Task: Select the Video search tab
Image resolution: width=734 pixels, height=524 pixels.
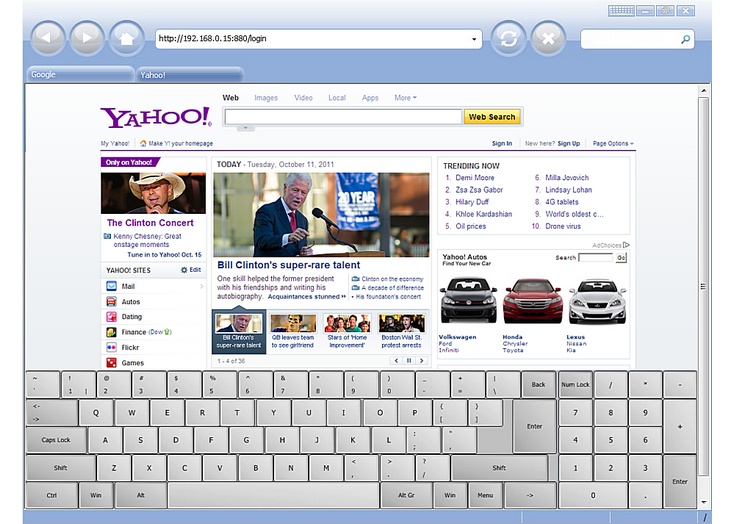Action: coord(303,98)
